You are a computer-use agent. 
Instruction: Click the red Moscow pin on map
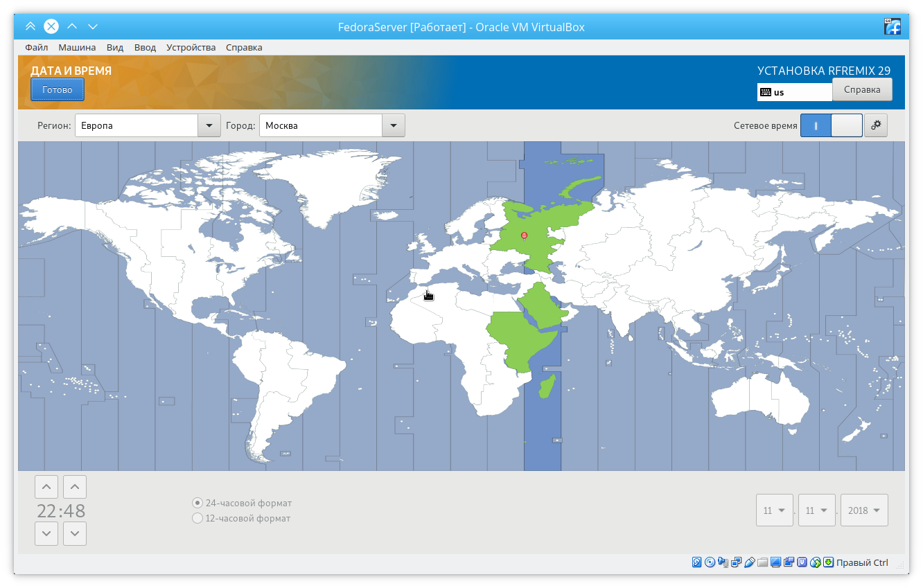524,235
